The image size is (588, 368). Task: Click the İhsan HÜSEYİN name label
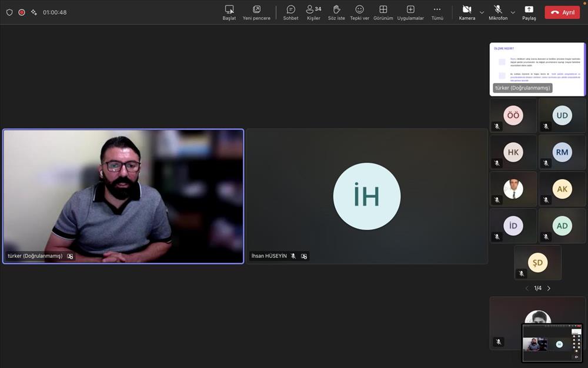click(269, 256)
